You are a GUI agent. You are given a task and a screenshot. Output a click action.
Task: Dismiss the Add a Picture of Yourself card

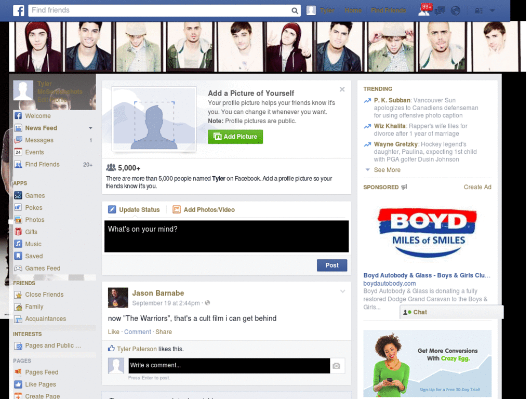pos(342,89)
